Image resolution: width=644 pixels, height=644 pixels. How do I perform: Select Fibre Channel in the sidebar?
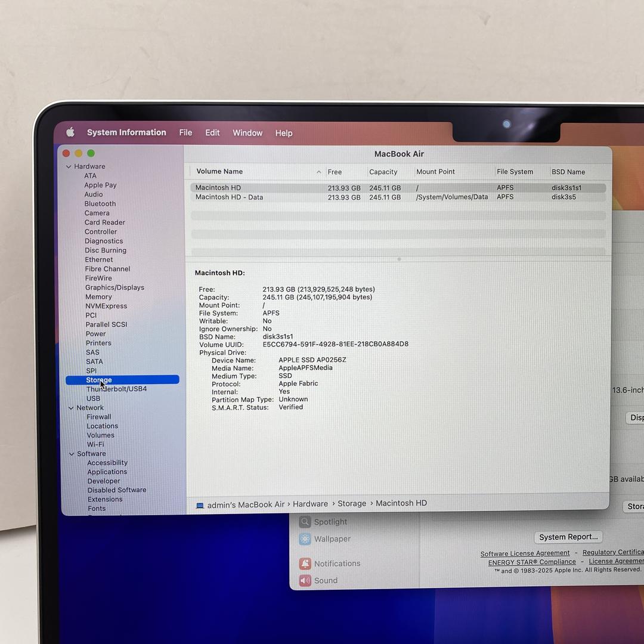[107, 268]
